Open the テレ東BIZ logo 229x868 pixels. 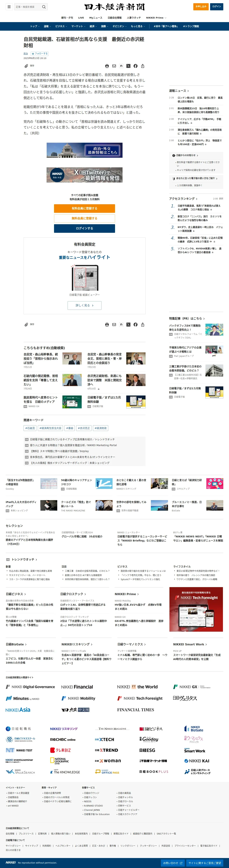point(60,750)
